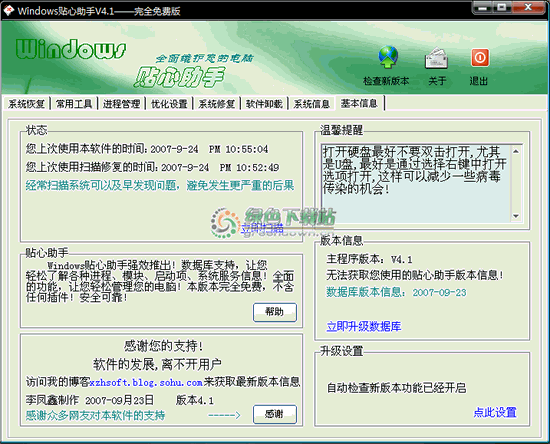The width and height of the screenshot is (550, 444).
Task: Close the Windows贴心助手 window
Action: tap(528, 7)
